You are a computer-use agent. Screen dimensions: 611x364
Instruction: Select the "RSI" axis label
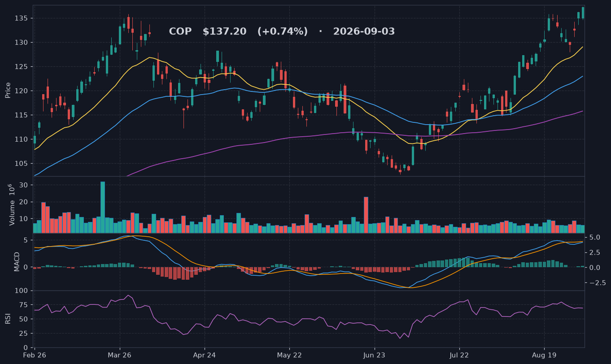[8, 319]
